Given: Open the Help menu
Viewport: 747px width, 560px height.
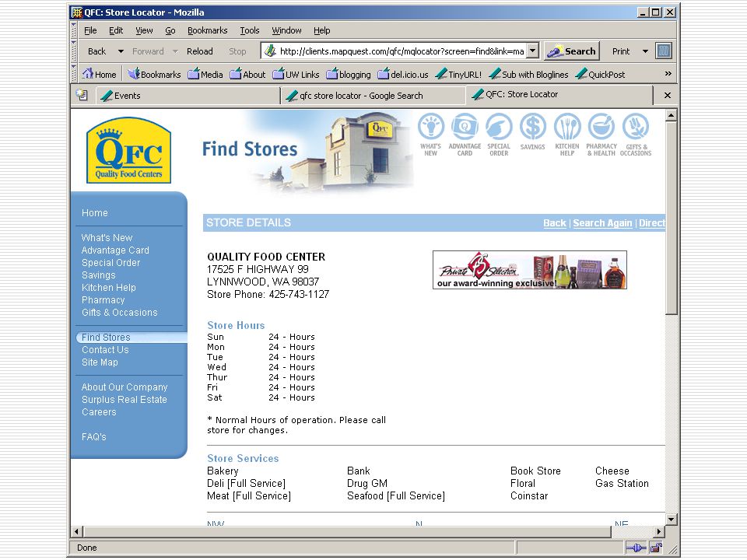Looking at the screenshot, I should (x=321, y=30).
